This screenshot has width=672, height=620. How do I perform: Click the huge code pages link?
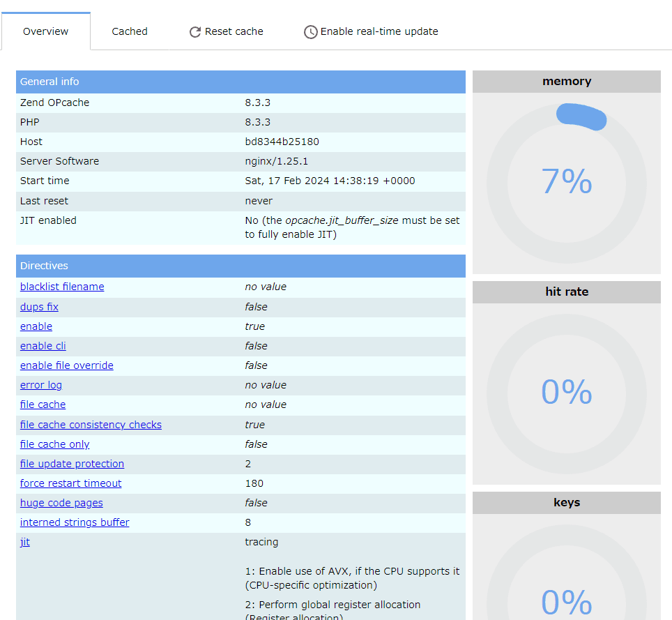coord(61,503)
